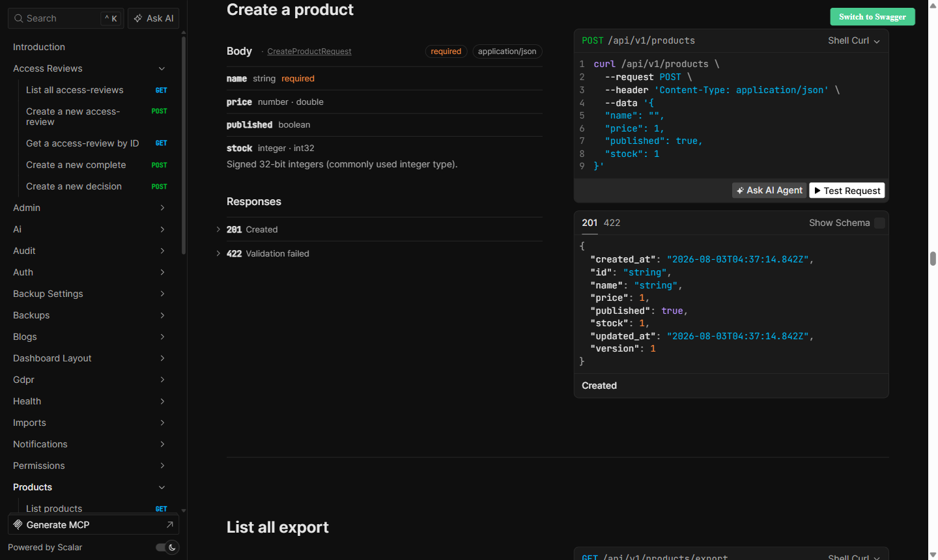This screenshot has height=560, width=938.
Task: Click the sidebar vertical scrollbar
Action: pyautogui.click(x=184, y=145)
